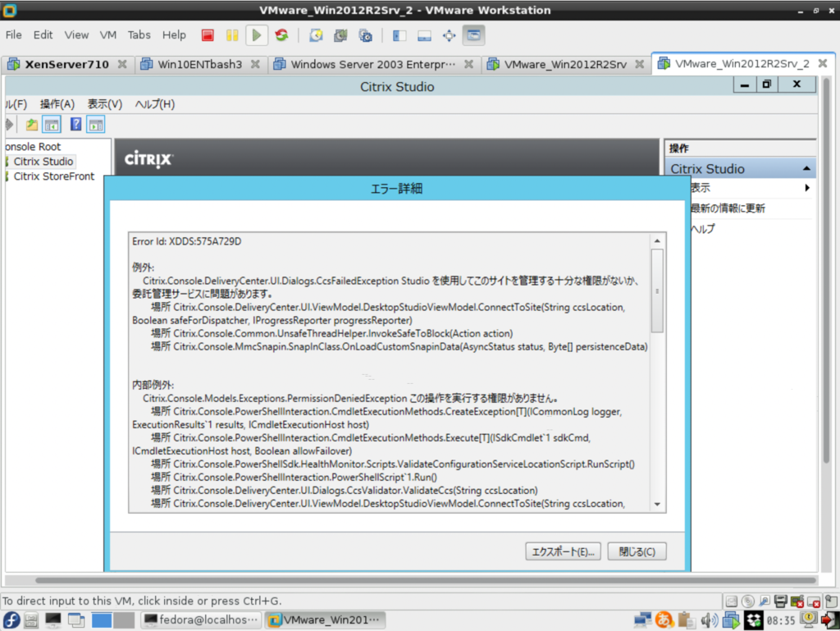840x631 pixels.
Task: Toggle the thumbnail bar icon
Action: click(424, 35)
